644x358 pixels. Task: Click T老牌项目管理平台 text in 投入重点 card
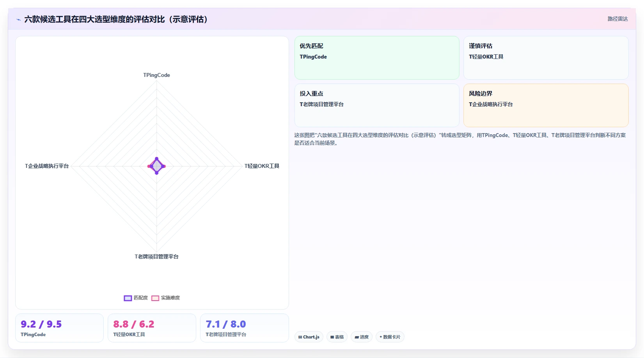coord(321,104)
